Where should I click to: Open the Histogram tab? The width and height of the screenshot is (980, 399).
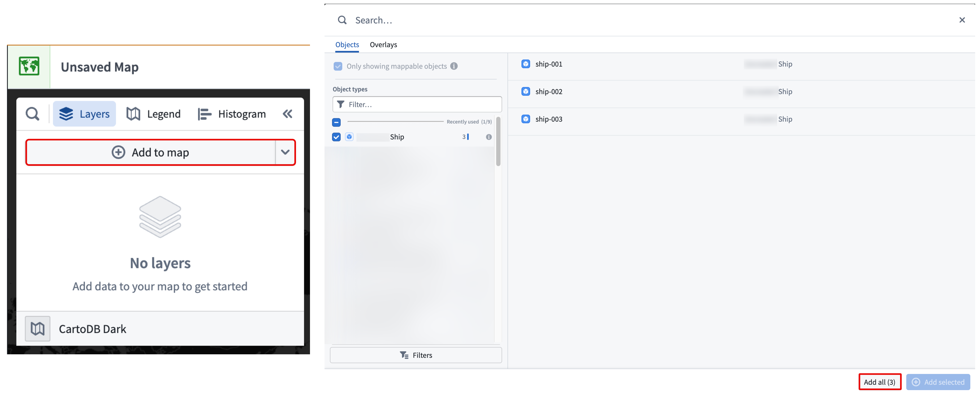point(232,114)
